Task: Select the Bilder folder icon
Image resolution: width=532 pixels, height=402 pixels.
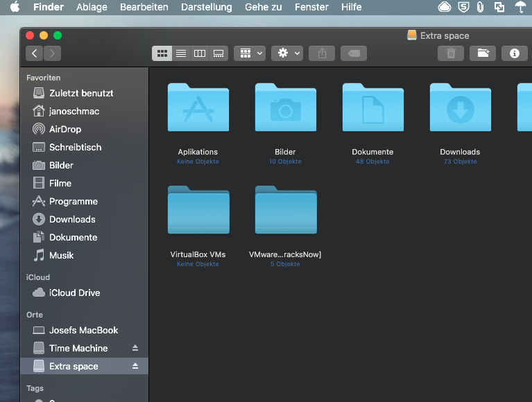Action: [x=286, y=107]
